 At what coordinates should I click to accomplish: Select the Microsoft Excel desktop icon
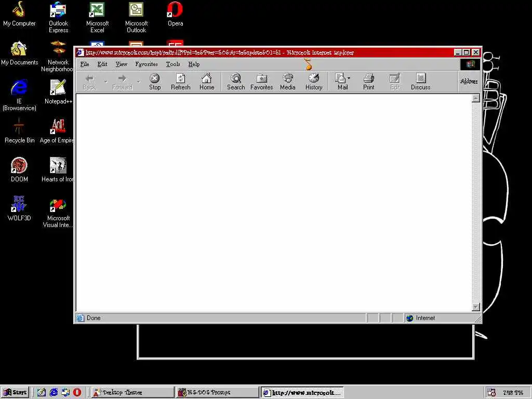coord(97,17)
